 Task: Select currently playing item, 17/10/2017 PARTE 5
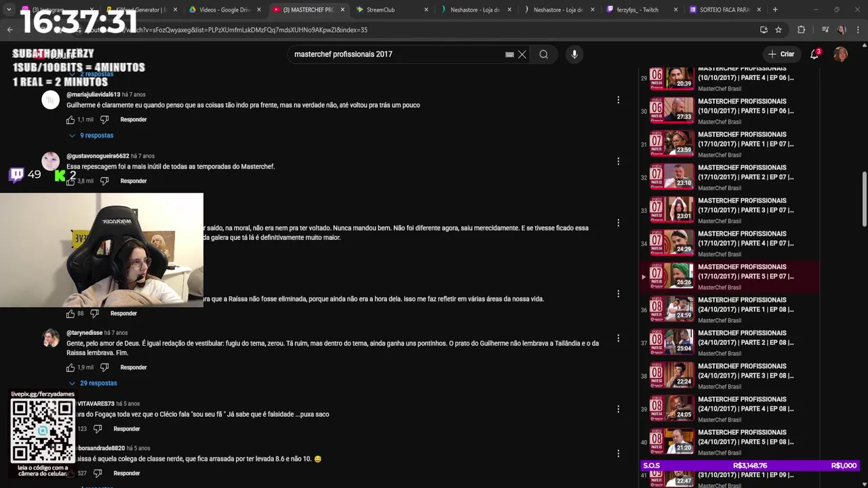[x=729, y=277]
